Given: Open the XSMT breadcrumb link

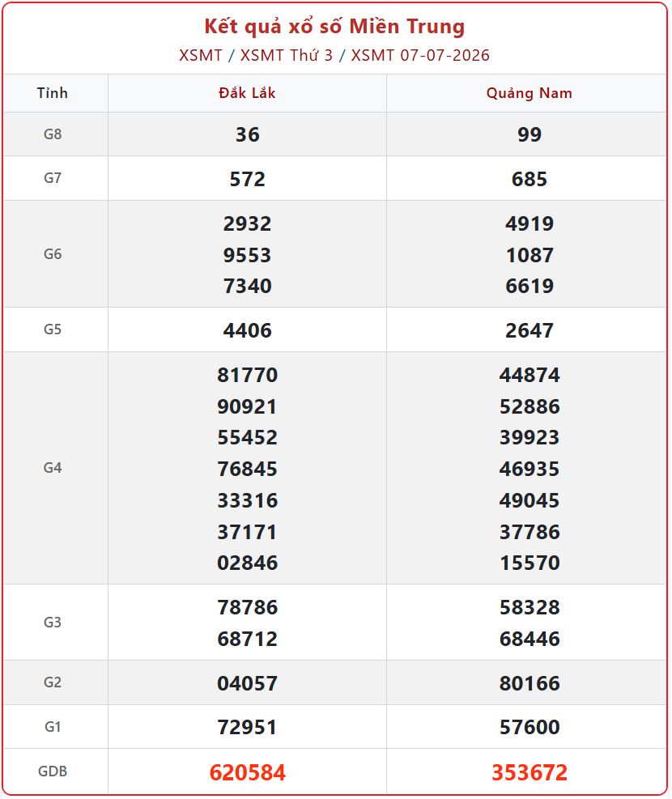Looking at the screenshot, I should [201, 55].
